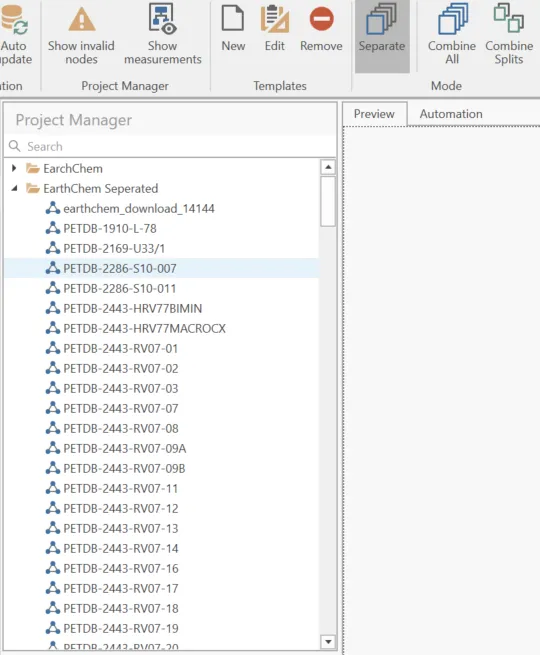
Task: Click node icon of PETDB-2443-HRV77MACROCX
Action: [53, 328]
